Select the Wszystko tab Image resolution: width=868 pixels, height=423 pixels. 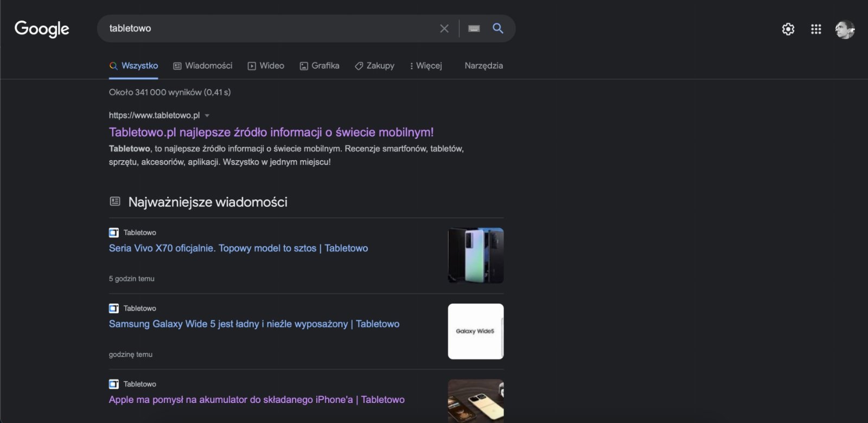pyautogui.click(x=133, y=66)
